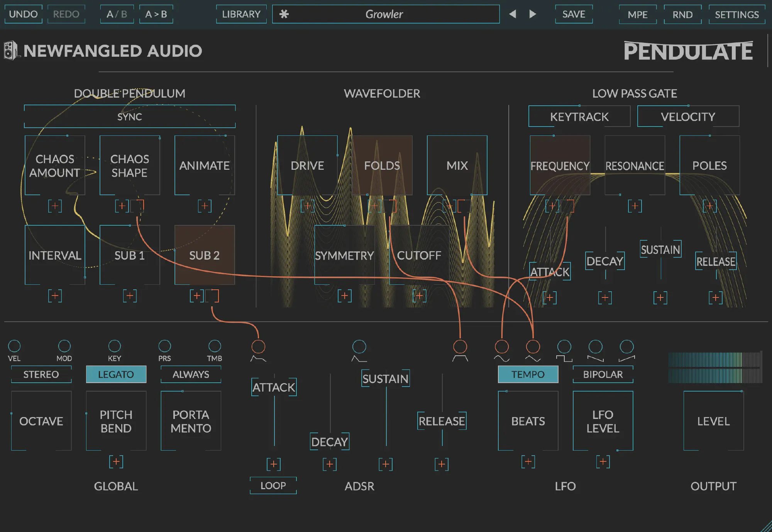Open the LIBRARY browser
Image resolution: width=772 pixels, height=532 pixels.
click(x=241, y=14)
